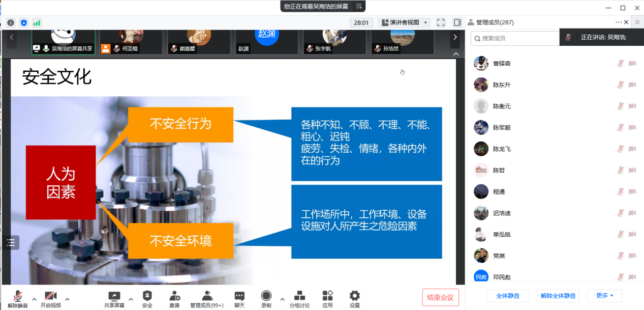This screenshot has height=310, width=644.
Task: Toggle microphone mute for 曾驿森
Action: point(621,64)
